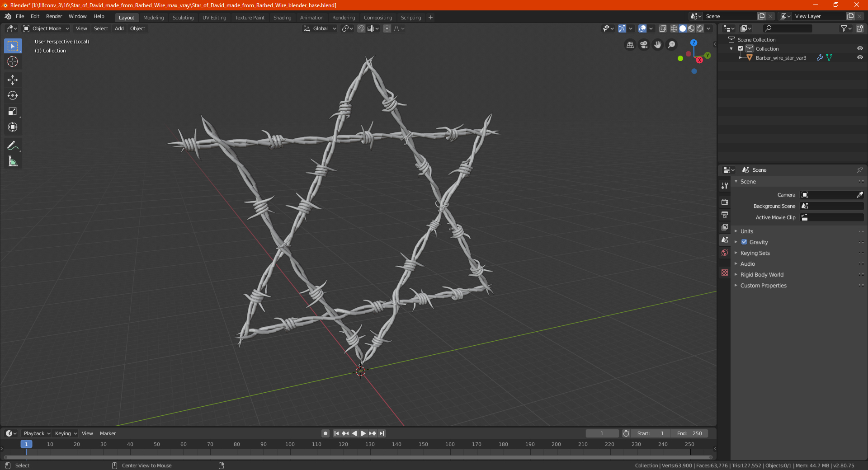
Task: Click modifier wrench icon on Barber_wire_star_var3
Action: 820,57
